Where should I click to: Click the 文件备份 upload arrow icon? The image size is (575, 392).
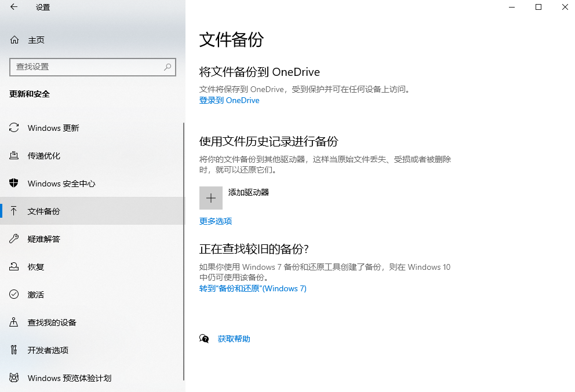pyautogui.click(x=13, y=211)
